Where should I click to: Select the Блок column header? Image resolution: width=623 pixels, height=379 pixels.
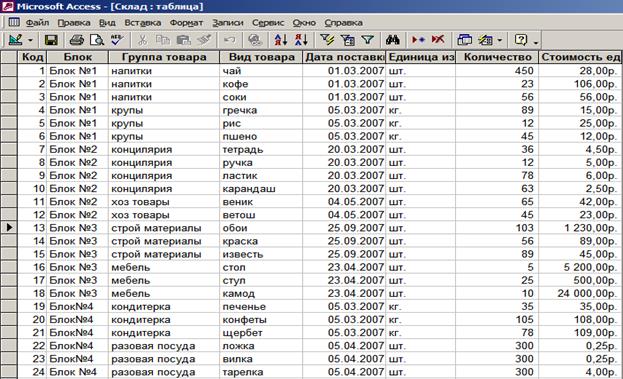click(x=77, y=57)
